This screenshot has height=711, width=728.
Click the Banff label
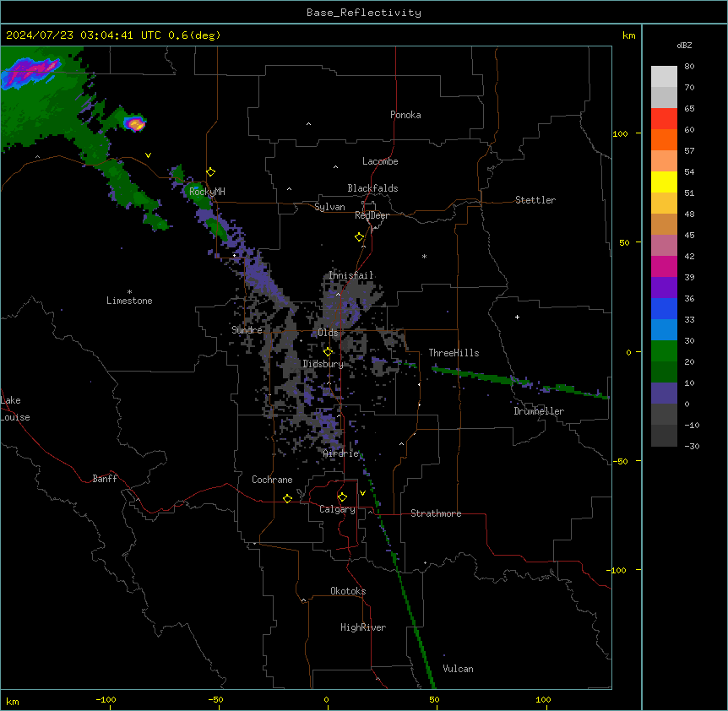(105, 479)
